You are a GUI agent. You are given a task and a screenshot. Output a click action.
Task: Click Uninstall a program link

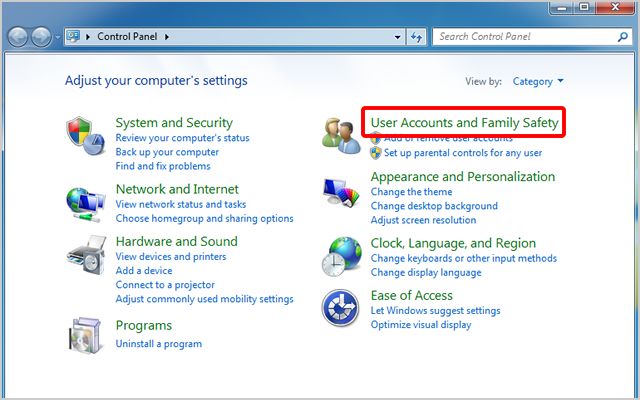click(x=158, y=344)
